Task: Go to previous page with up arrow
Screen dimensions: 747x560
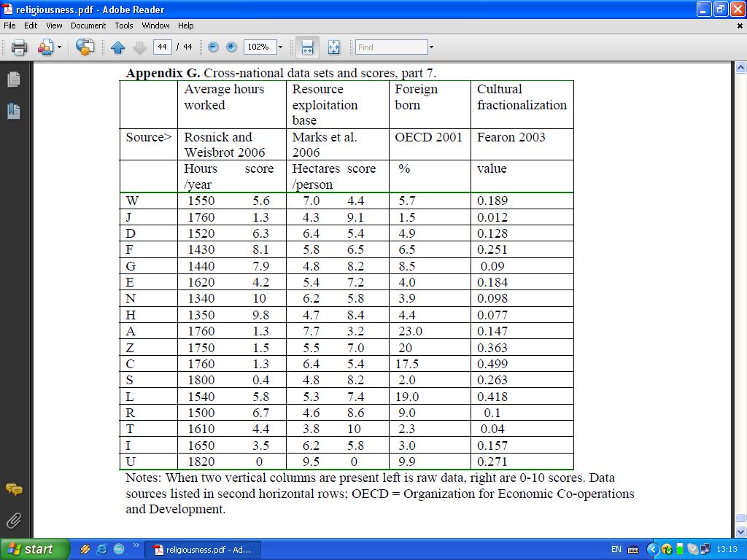Action: tap(118, 47)
